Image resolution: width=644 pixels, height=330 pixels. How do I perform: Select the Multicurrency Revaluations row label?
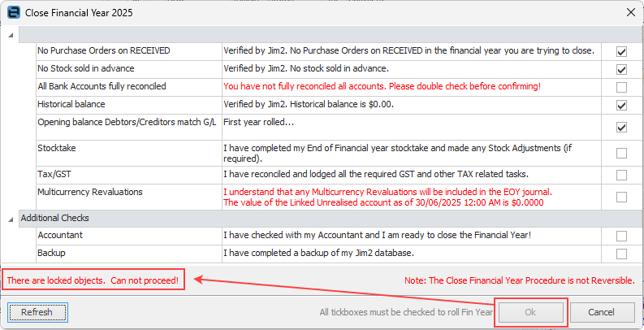90,192
